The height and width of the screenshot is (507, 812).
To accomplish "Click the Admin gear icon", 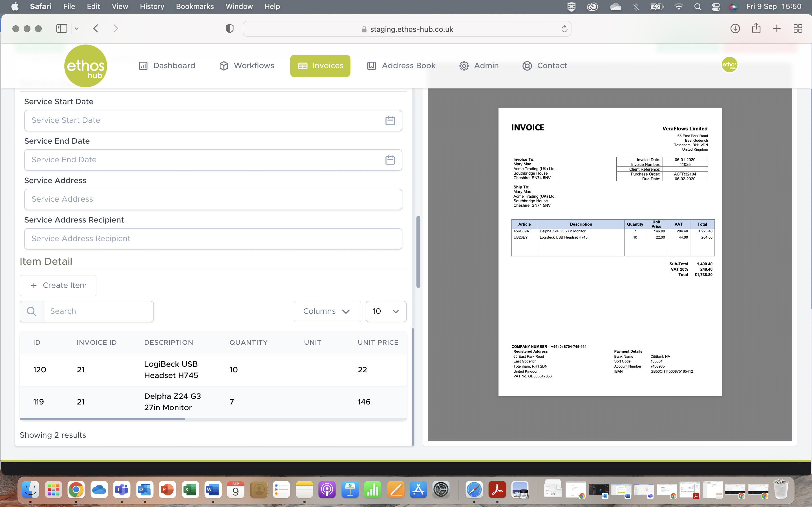I will coord(464,66).
